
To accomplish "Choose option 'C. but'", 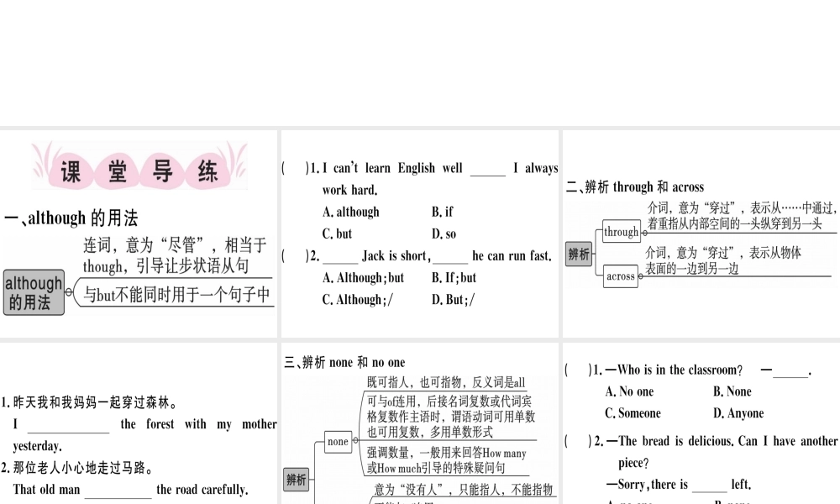I will [337, 234].
